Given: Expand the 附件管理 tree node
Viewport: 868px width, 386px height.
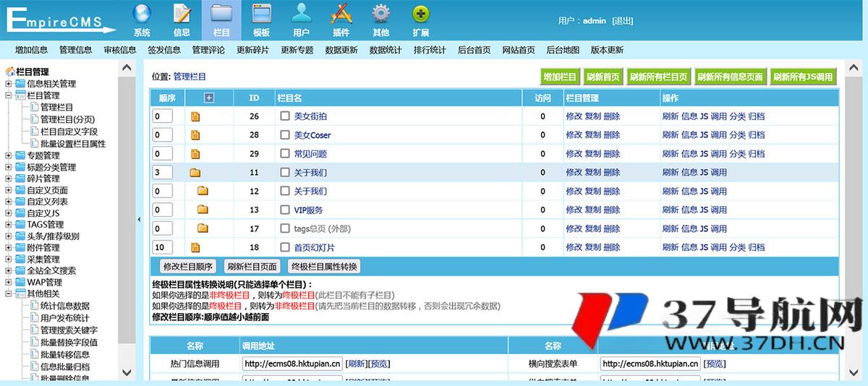Looking at the screenshot, I should coord(9,248).
